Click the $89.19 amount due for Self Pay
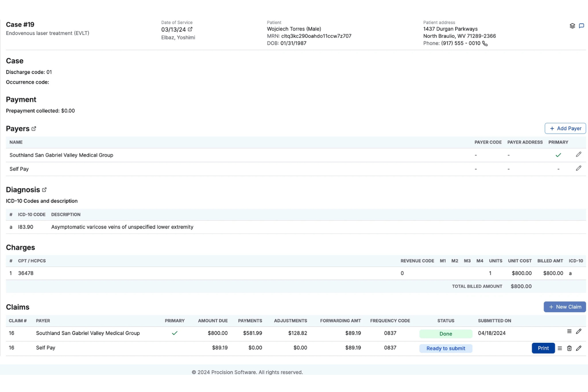The height and width of the screenshot is (392, 588). (220, 348)
